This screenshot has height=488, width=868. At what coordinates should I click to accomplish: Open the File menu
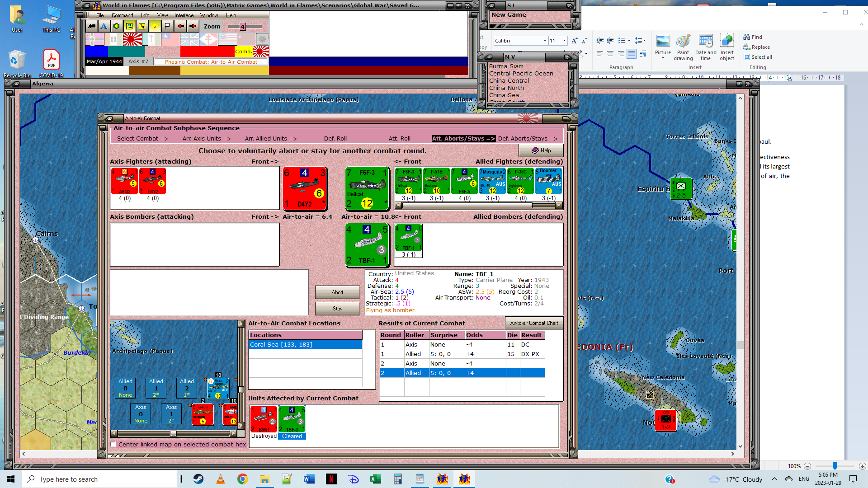(100, 15)
